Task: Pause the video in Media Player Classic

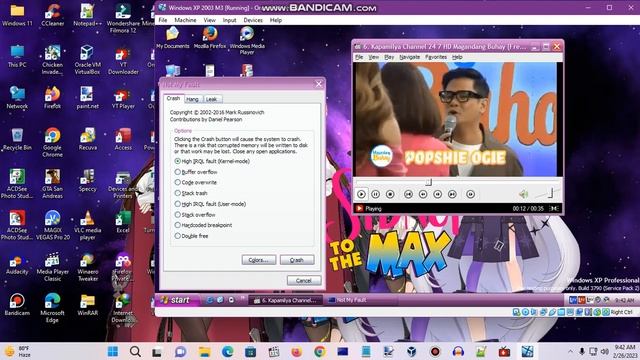Action: [376, 194]
